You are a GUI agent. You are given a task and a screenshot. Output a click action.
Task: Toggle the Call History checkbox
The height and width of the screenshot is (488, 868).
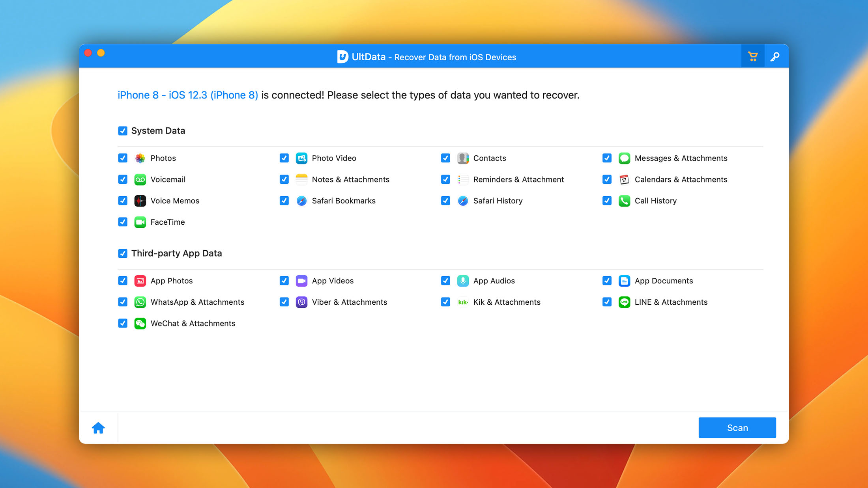click(x=607, y=201)
